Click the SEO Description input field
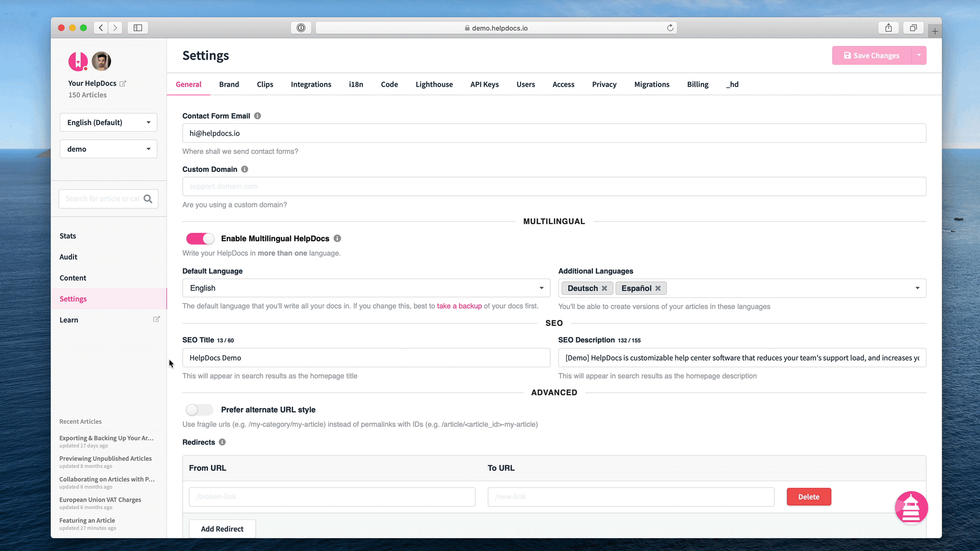The width and height of the screenshot is (980, 551). pos(742,358)
